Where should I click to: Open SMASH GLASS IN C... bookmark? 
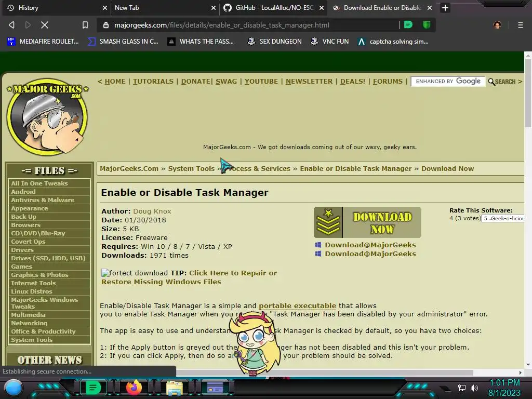(123, 42)
